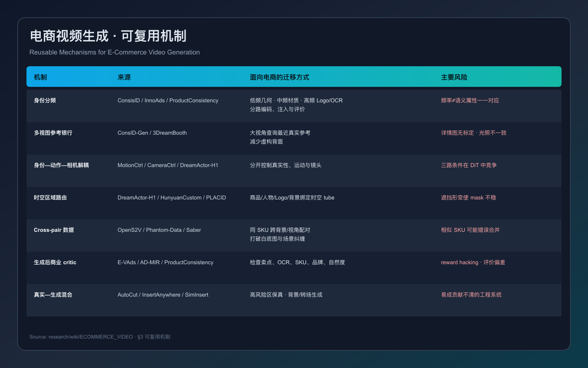Select the Cross-pair 数据 row label

[x=54, y=230]
